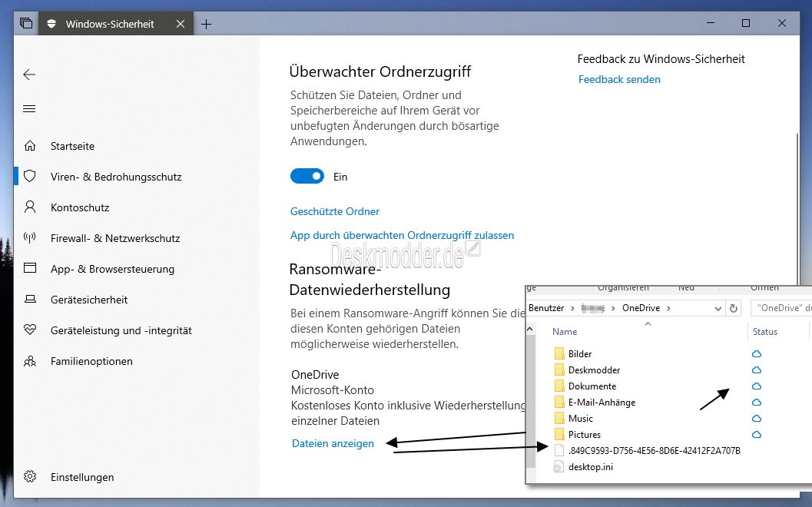Sort by the Status column header
812x507 pixels.
pyautogui.click(x=765, y=331)
